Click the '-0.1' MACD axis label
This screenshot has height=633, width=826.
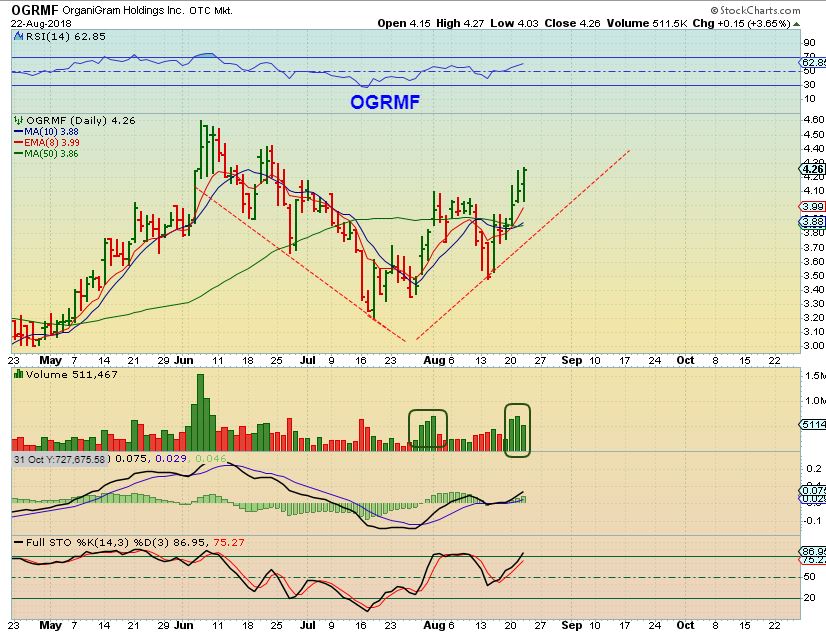[813, 521]
